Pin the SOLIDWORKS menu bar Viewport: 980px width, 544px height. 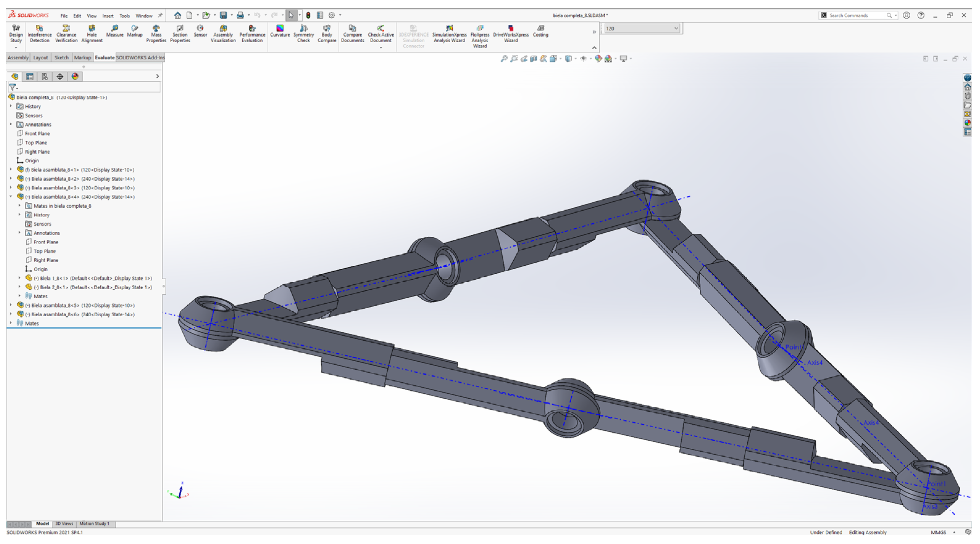click(160, 16)
